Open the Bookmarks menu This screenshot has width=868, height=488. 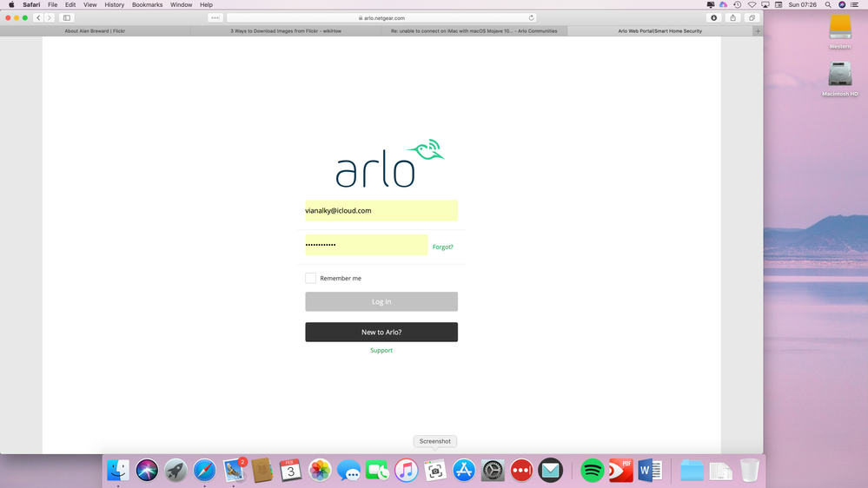(x=147, y=4)
